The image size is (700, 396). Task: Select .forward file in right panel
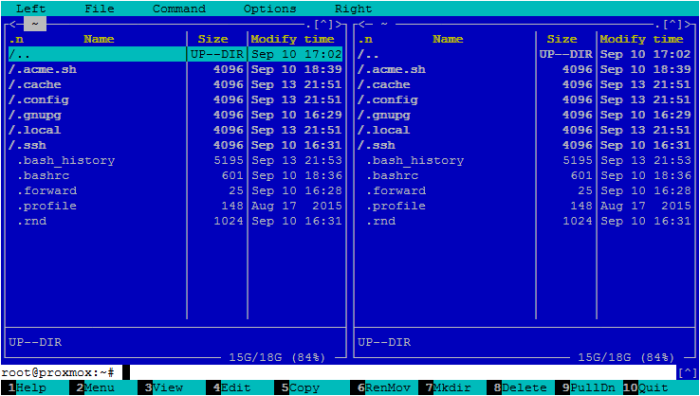tap(525, 191)
